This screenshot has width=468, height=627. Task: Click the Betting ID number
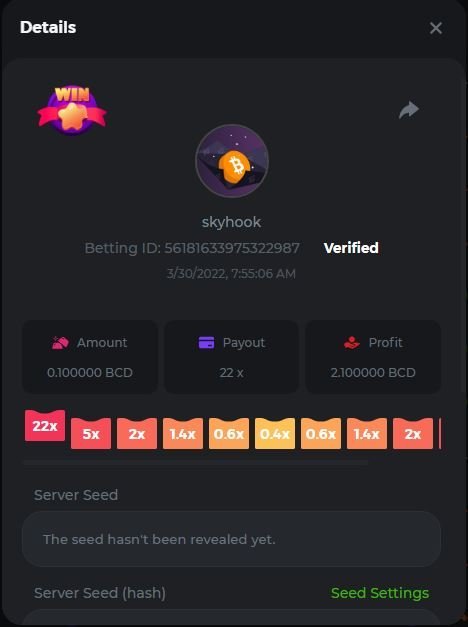(x=232, y=248)
